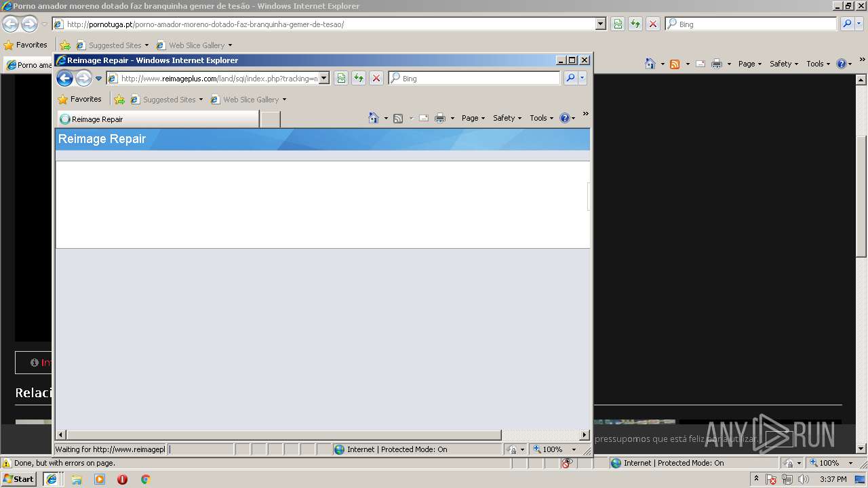This screenshot has height=488, width=868.
Task: Click Home icon in Reimage Repair window
Action: [x=373, y=118]
